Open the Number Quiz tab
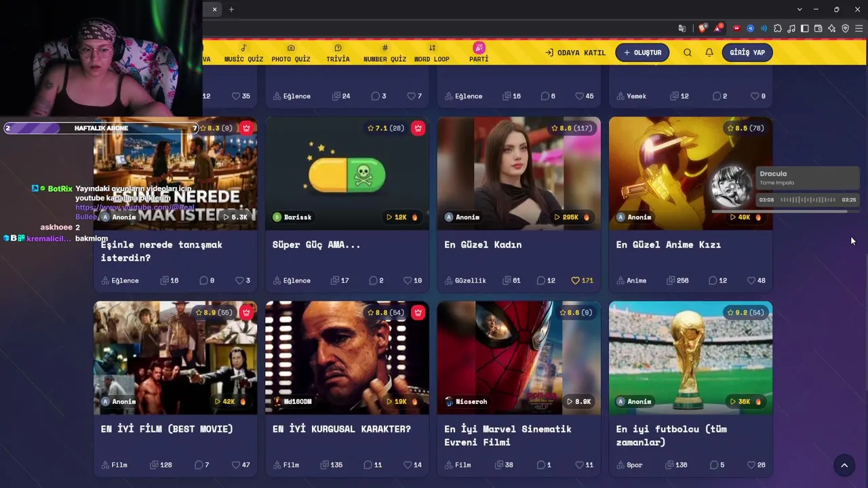Screen dimensions: 868x488 click(x=384, y=53)
